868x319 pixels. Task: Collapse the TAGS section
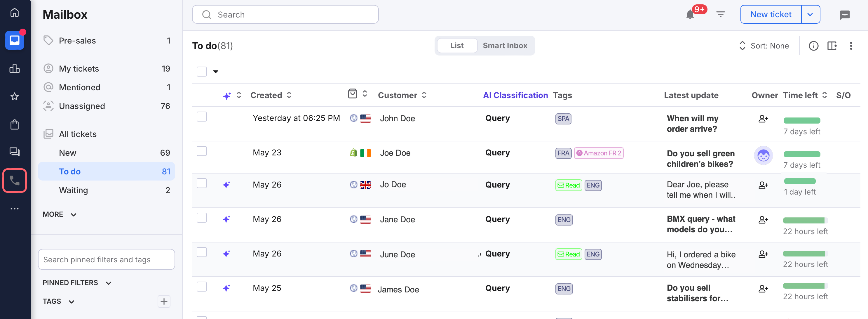[59, 301]
